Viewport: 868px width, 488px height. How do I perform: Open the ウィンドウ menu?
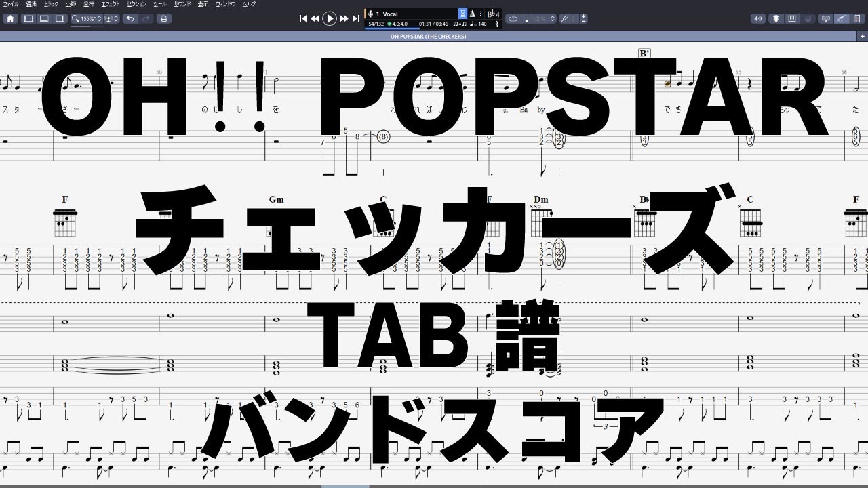click(x=226, y=4)
